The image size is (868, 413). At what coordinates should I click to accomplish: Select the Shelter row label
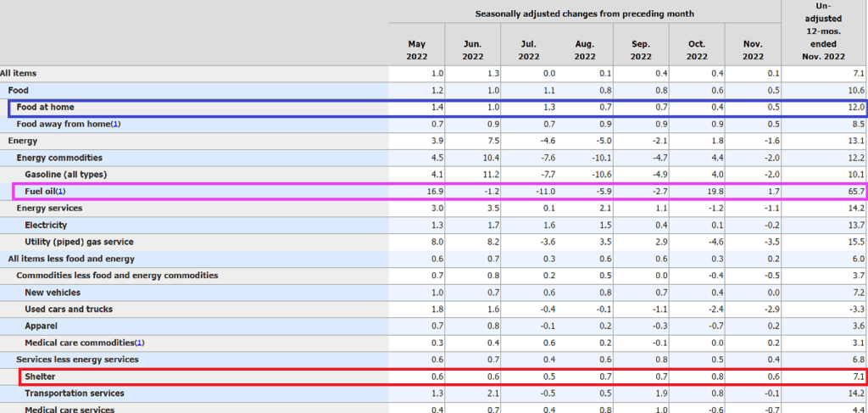[x=40, y=377]
